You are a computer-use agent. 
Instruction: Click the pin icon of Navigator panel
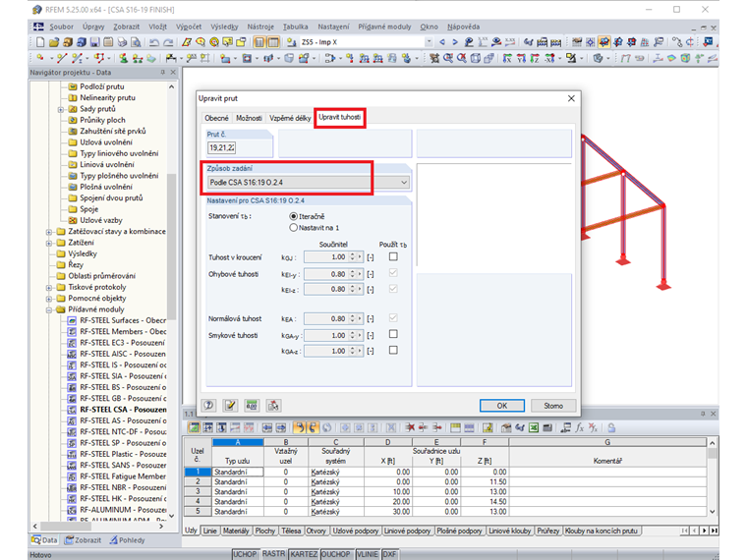pos(162,73)
